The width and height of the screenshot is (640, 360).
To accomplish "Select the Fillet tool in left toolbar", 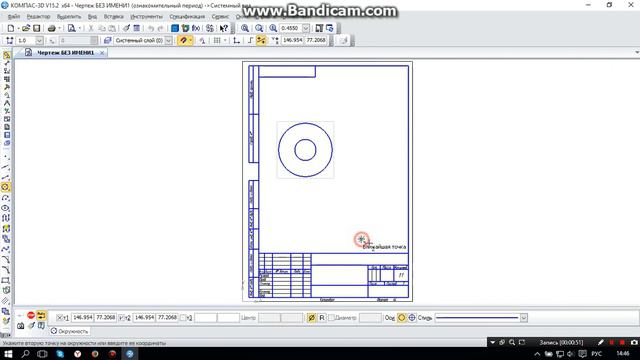I will click(6, 269).
